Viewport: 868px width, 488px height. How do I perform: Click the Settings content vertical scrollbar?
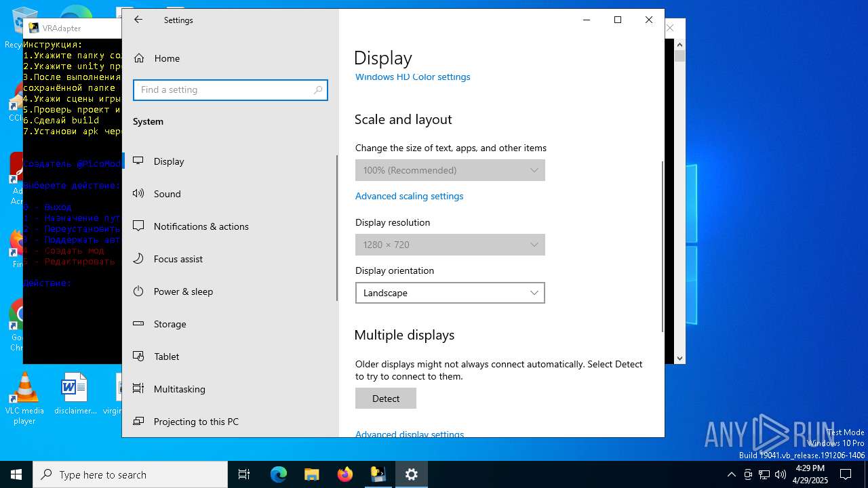point(663,247)
